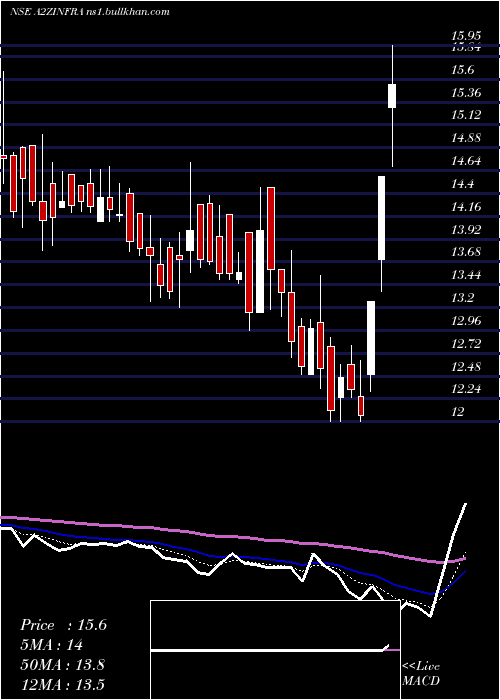Screen dimensions: 500x700
Task: Click the 12 price axis label
Action: (x=458, y=412)
